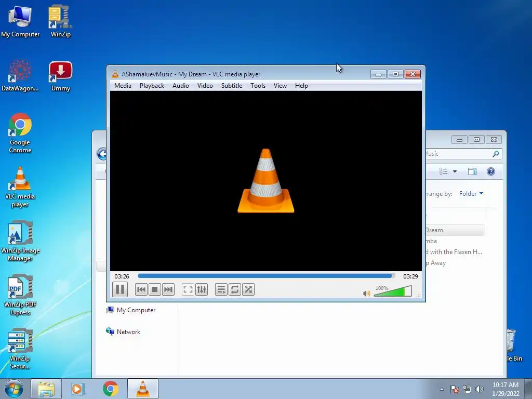Open WinZip Image Manager shortcut
Screen dimensions: 532x399
point(20,241)
